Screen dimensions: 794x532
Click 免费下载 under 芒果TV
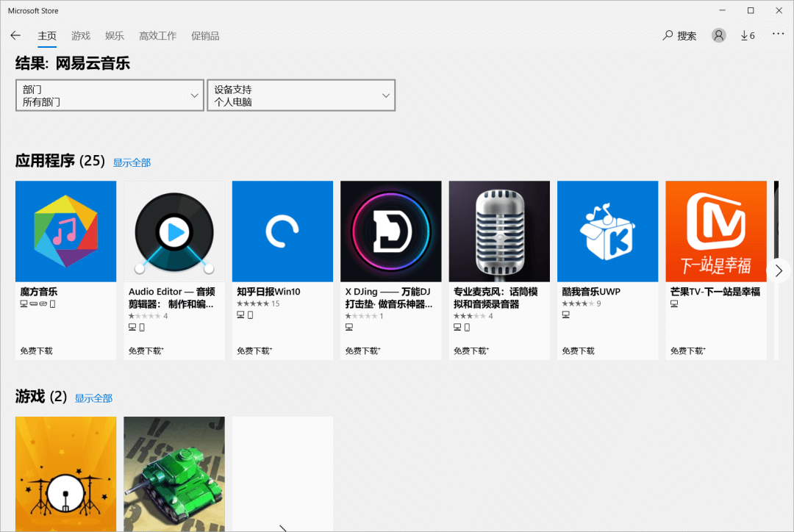687,351
